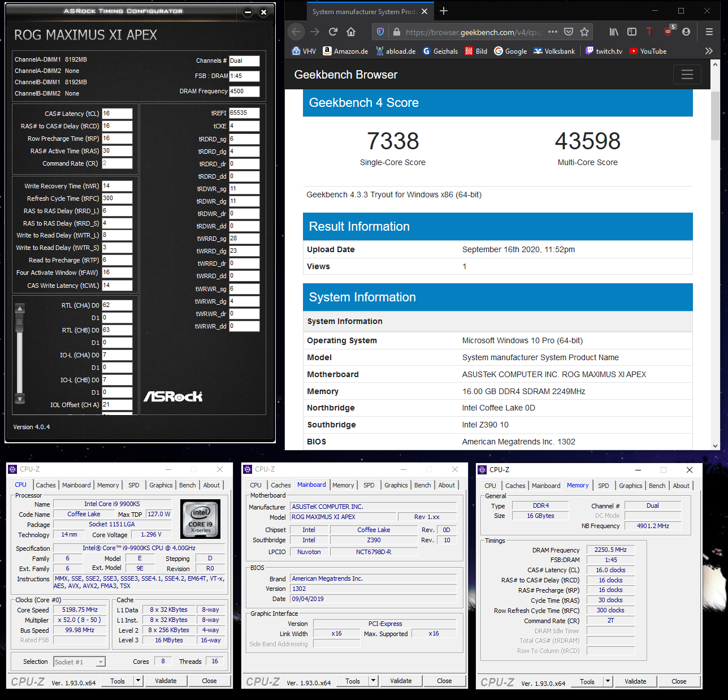728x700 pixels.
Task: Open tracking protection shield in address bar
Action: click(x=380, y=32)
